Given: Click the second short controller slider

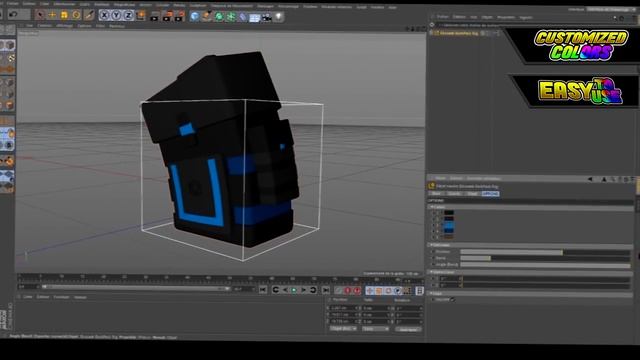Looking at the screenshot, I should coord(545,258).
